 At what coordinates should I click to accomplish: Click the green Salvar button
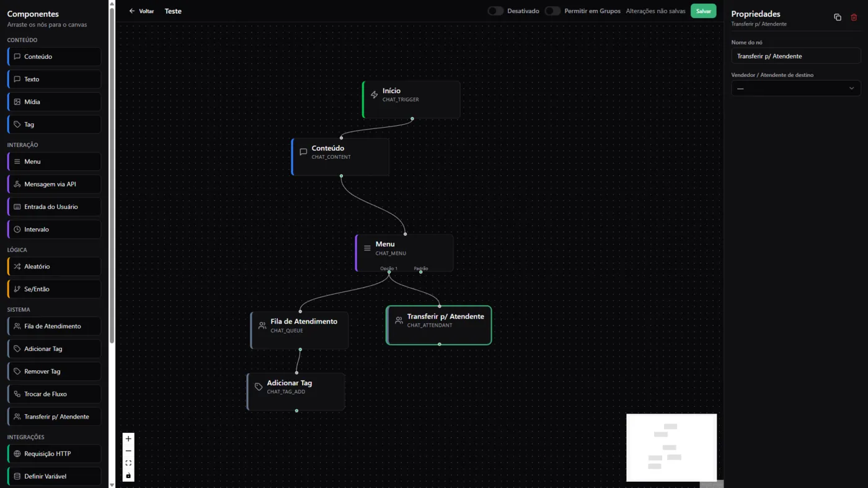(x=703, y=11)
